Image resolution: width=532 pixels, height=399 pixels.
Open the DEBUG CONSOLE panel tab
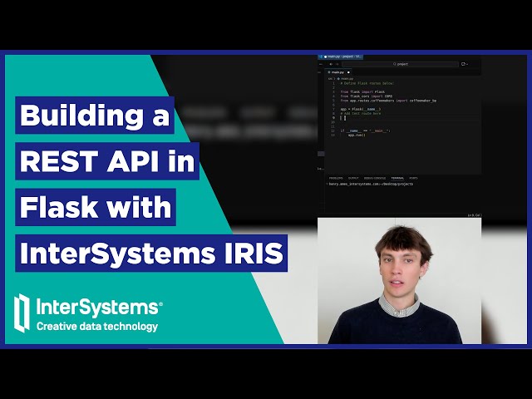click(375, 178)
